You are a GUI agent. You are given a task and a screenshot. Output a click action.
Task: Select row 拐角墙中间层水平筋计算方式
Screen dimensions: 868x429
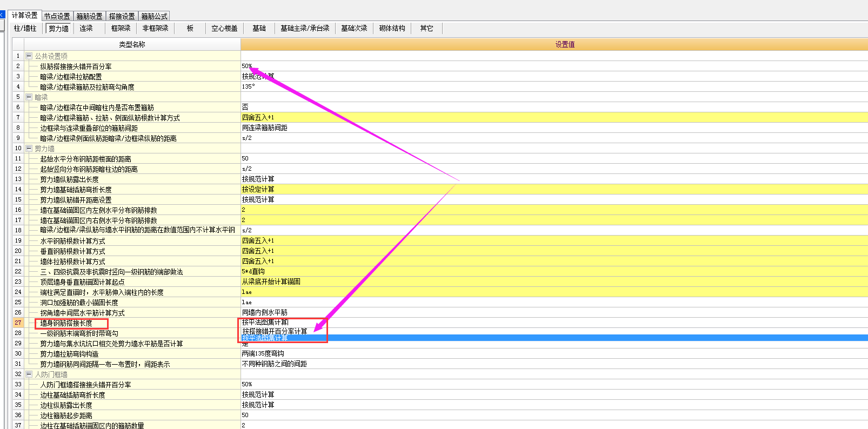[x=132, y=313]
